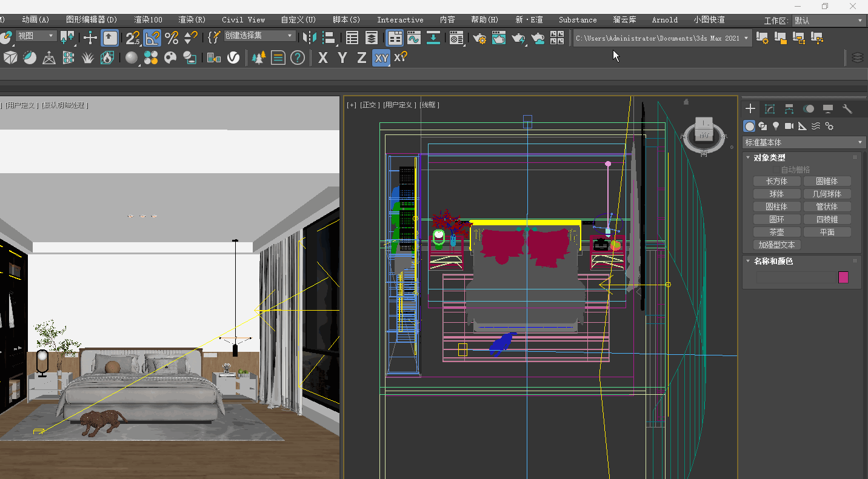Open the 标准基本体 dropdown
This screenshot has height=479, width=868.
click(x=804, y=142)
